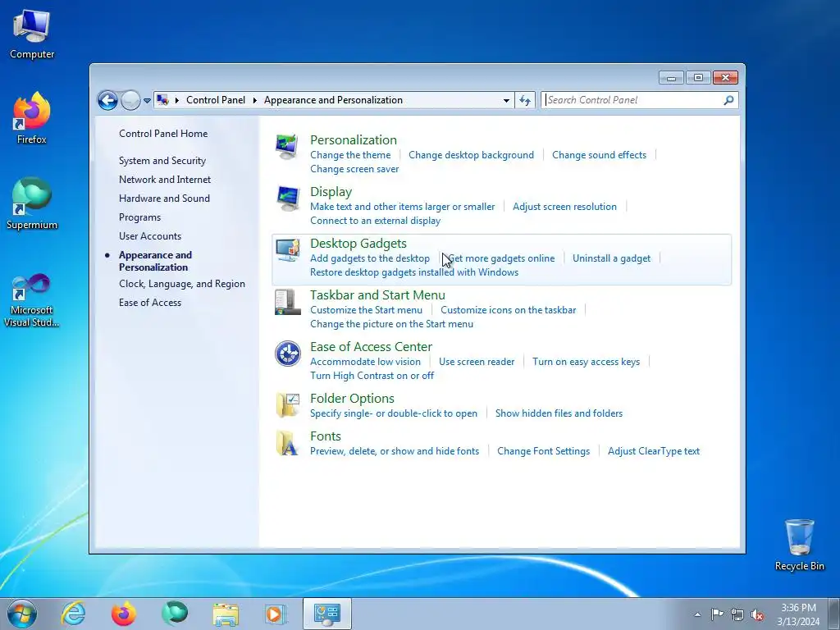Click the Control Panel icon in address bar
840x630 pixels.
tap(163, 100)
